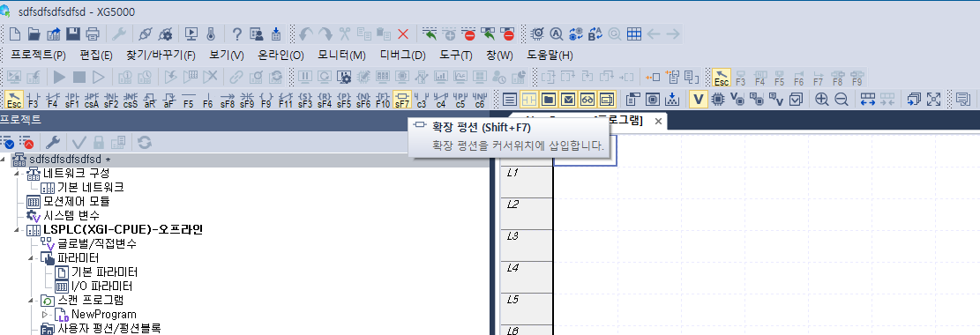The height and width of the screenshot is (335, 980).
Task: Collapse the 네트워크 구성 tree node
Action: click(17, 173)
